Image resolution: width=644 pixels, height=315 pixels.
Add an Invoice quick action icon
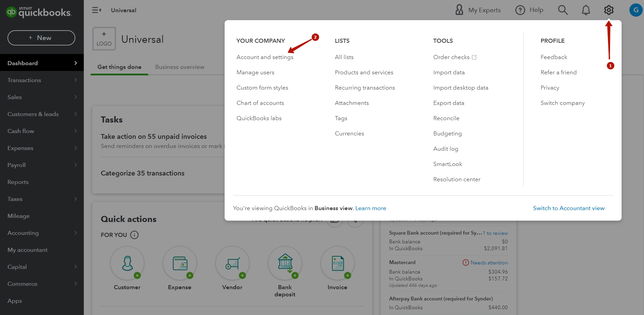coord(338,263)
